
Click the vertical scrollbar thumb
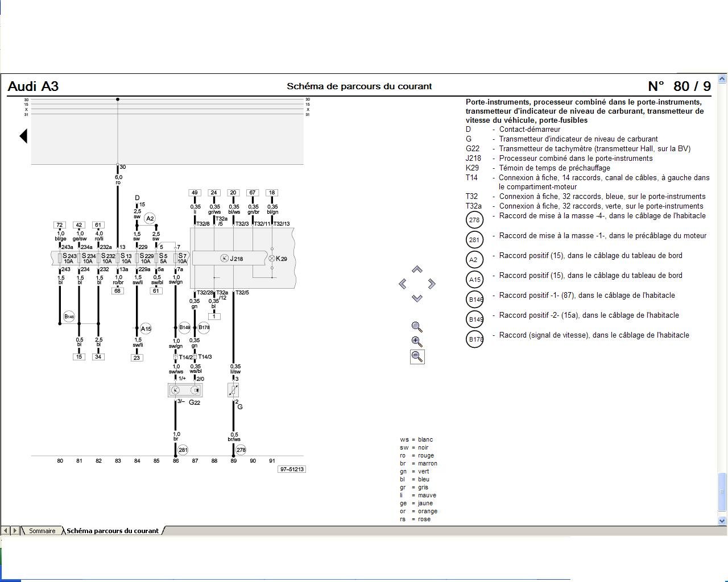coord(722,492)
